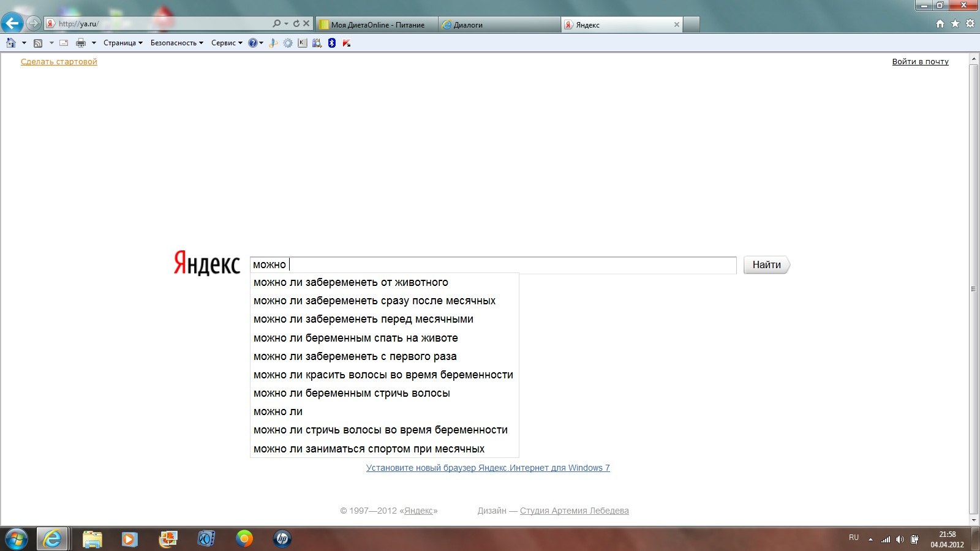This screenshot has height=551, width=980.
Task: Expand the Сервис dropdown menu
Action: [x=227, y=43]
